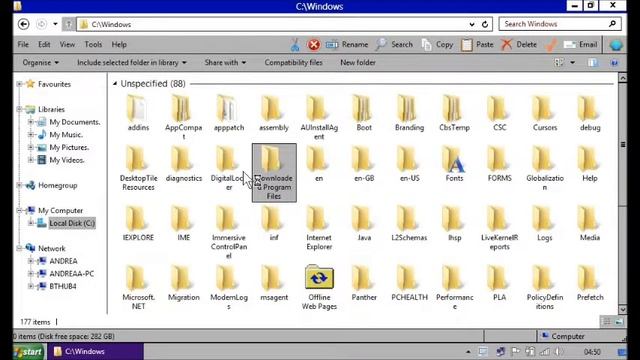This screenshot has height=360, width=640.
Task: Click the red X cancel toolbar icon
Action: pos(313,44)
